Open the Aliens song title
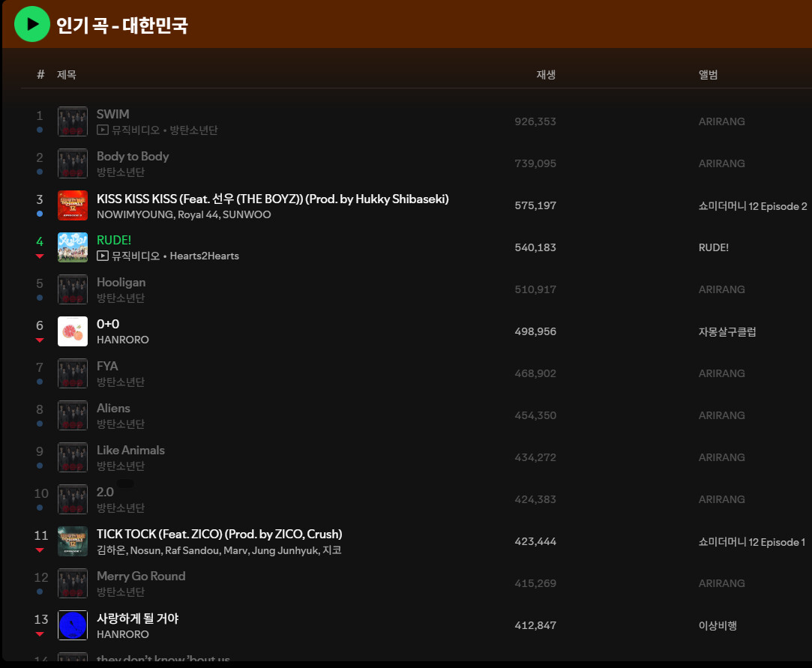The height and width of the screenshot is (668, 812). pyautogui.click(x=113, y=408)
